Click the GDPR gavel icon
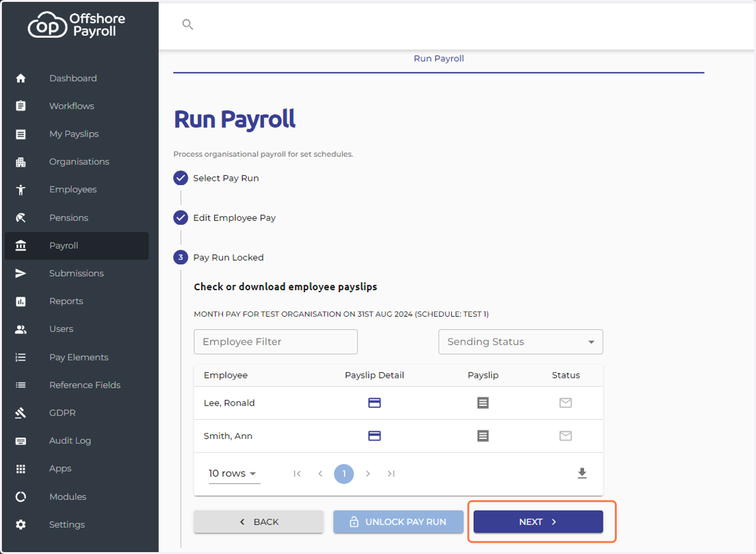Viewport: 756px width, 554px height. click(x=21, y=413)
